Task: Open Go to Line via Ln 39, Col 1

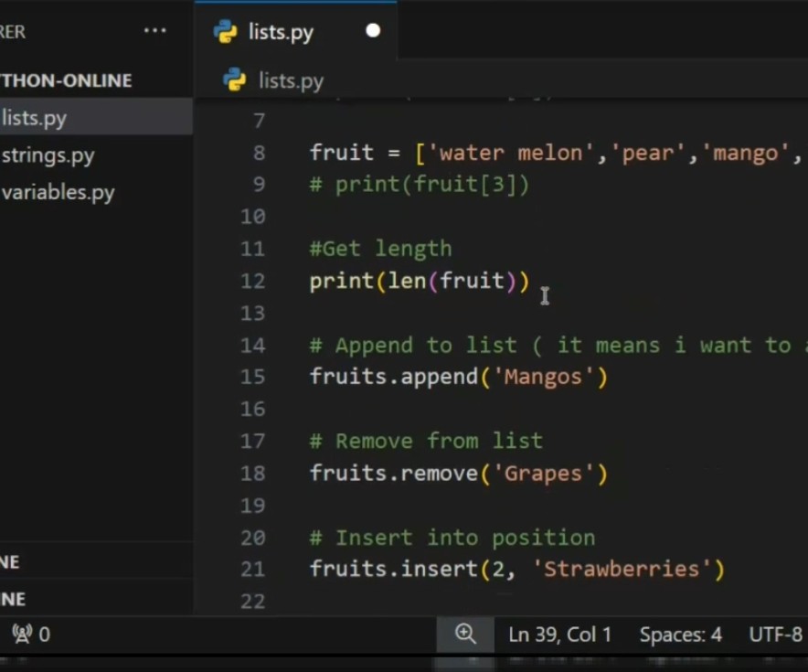Action: [559, 634]
